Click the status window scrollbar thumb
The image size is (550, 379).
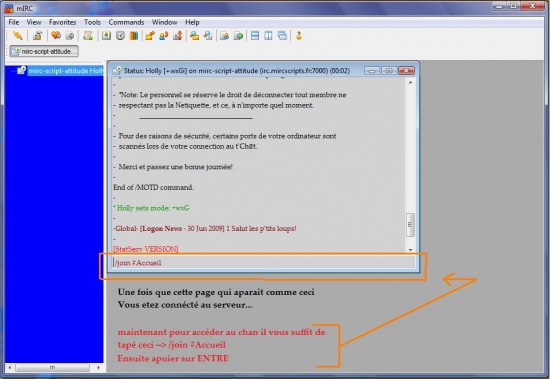coord(410,225)
